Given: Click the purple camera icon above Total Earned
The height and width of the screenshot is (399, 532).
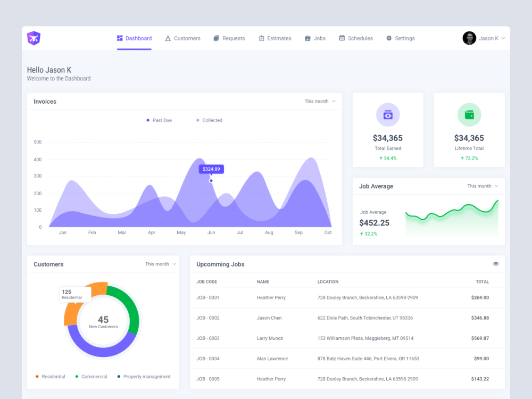Looking at the screenshot, I should (x=388, y=114).
